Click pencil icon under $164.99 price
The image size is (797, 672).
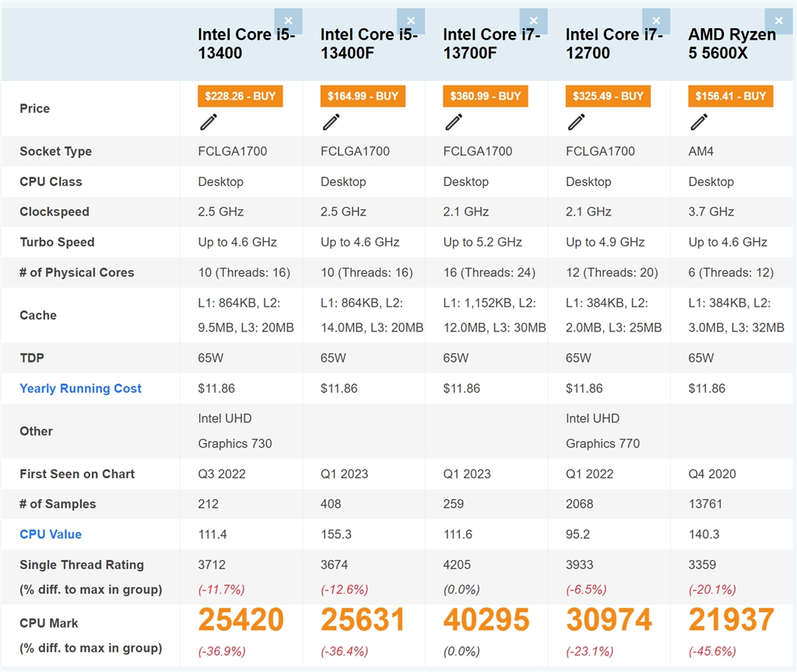[332, 122]
